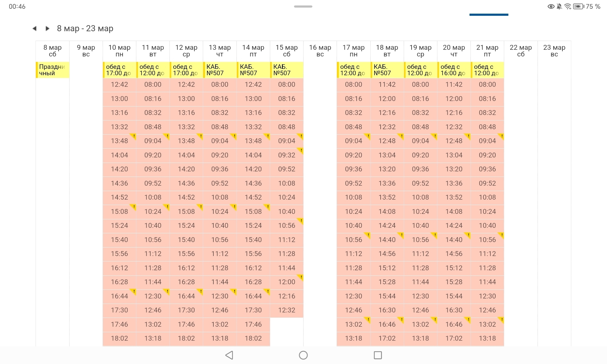Select the 12:42 slot on 10 мар
The height and width of the screenshot is (364, 607).
[119, 85]
